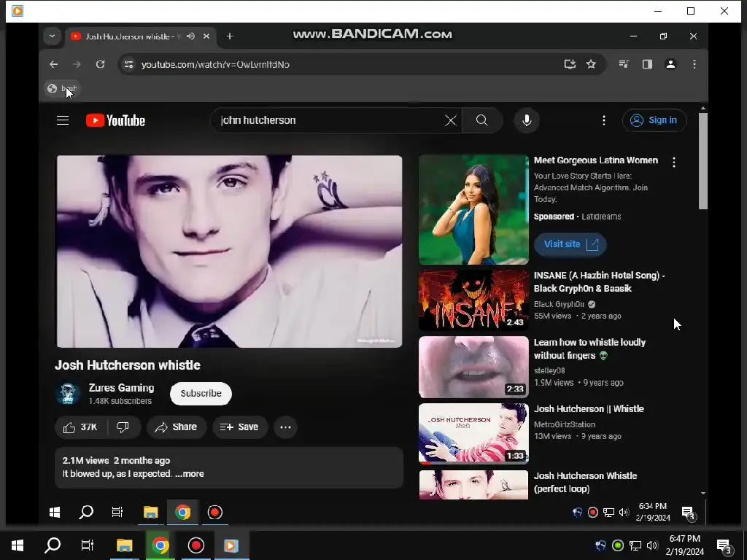This screenshot has height=560, width=747.
Task: Open the Chrome profile icon
Action: click(670, 64)
